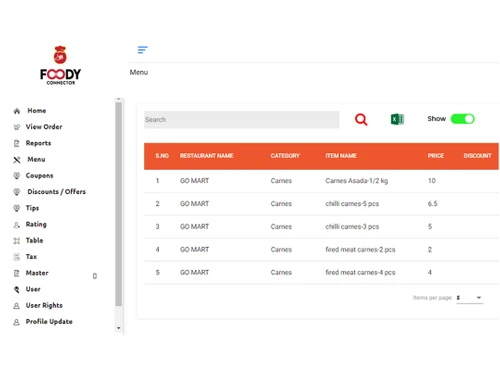Open Reports from the sidebar
500x375 pixels.
coord(38,143)
